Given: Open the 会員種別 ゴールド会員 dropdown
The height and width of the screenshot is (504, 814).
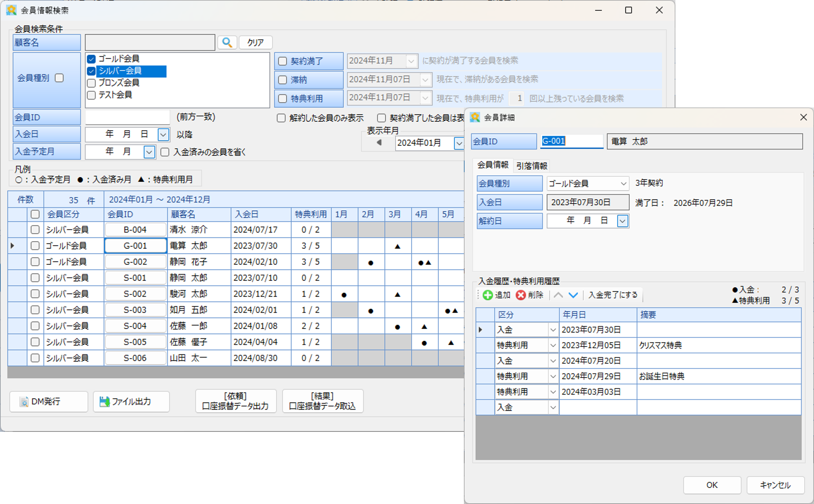Looking at the screenshot, I should [x=623, y=184].
